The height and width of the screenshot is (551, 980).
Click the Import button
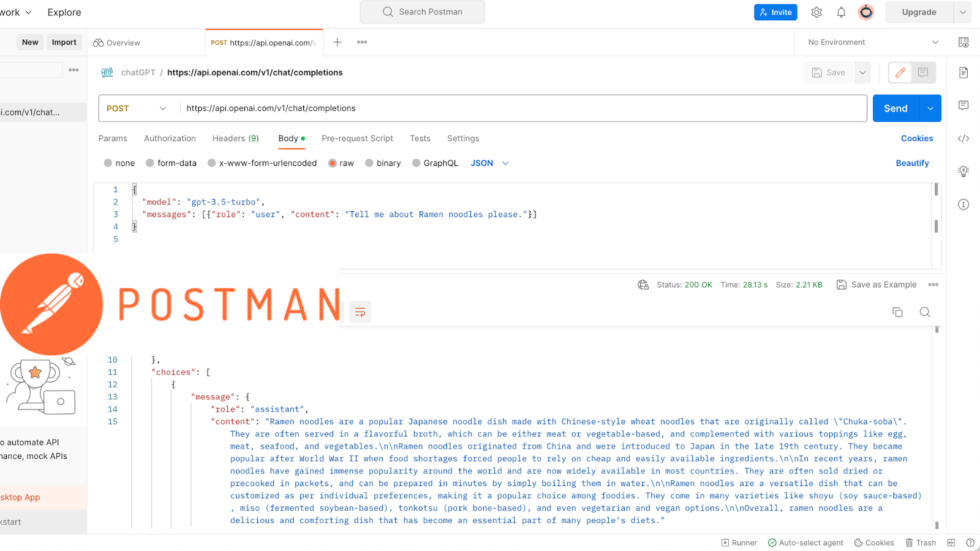[x=64, y=42]
